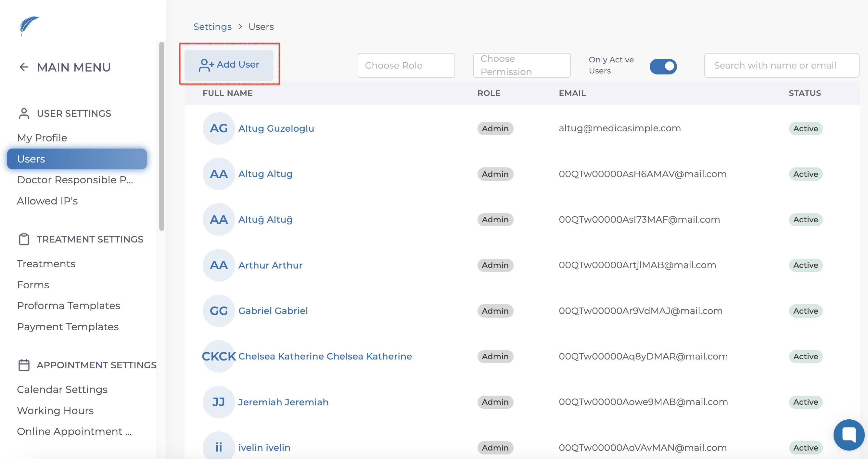The width and height of the screenshot is (868, 459).
Task: Click the Appointment Settings calendar icon
Action: 24,365
